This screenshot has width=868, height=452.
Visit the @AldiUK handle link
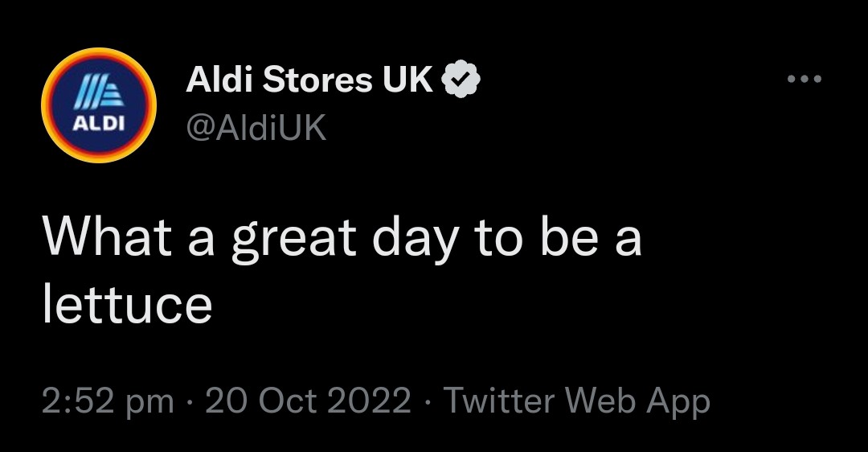point(256,126)
